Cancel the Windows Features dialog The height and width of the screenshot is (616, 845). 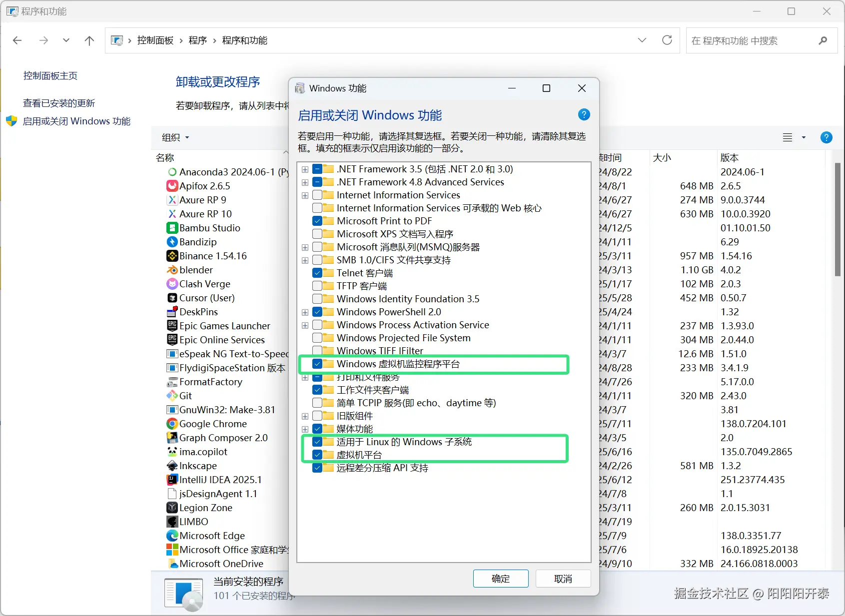coord(563,579)
